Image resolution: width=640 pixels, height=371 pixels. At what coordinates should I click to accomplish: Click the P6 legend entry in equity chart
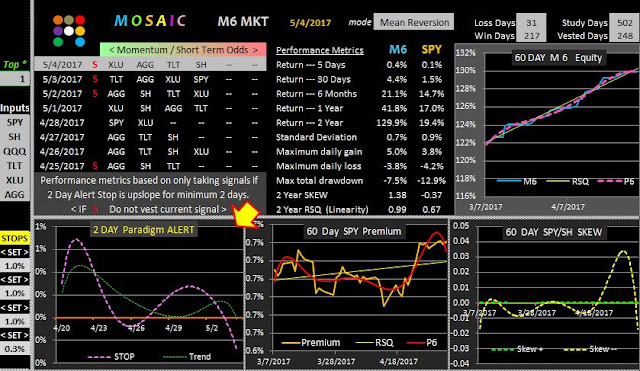tap(616, 181)
